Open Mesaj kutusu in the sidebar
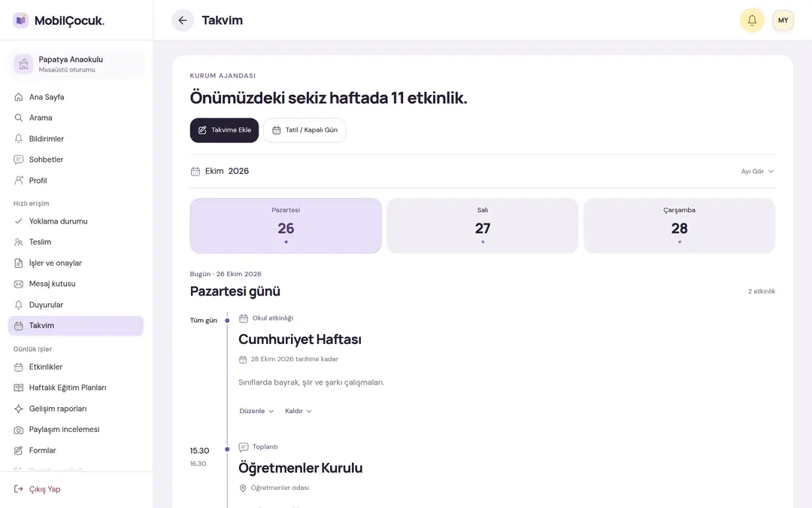Screen dimensions: 812x508 (76, 284)
